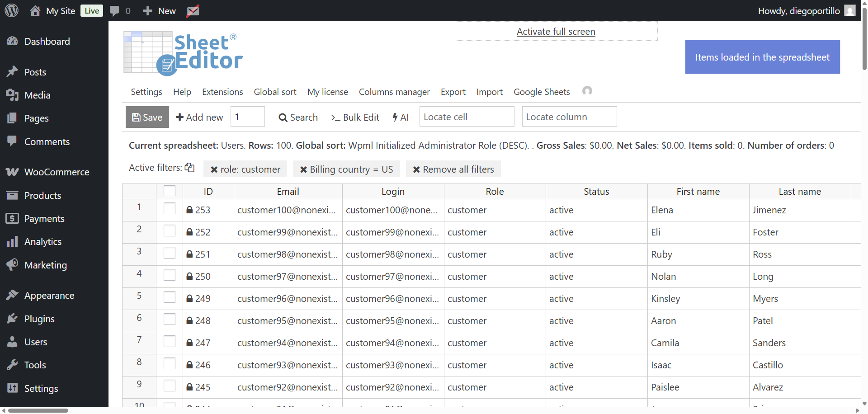Open Analytics from the sidebar

coord(43,241)
